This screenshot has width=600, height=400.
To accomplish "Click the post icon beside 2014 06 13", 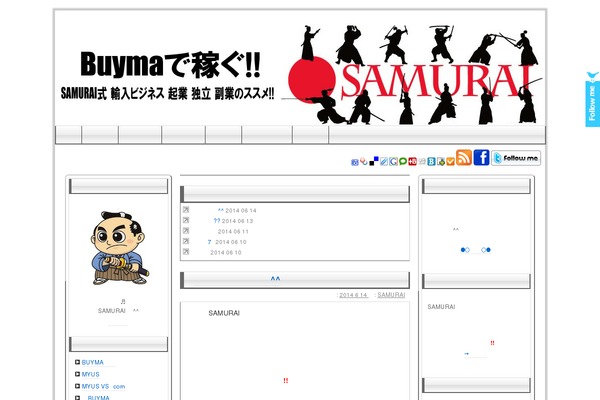I will pos(186,220).
